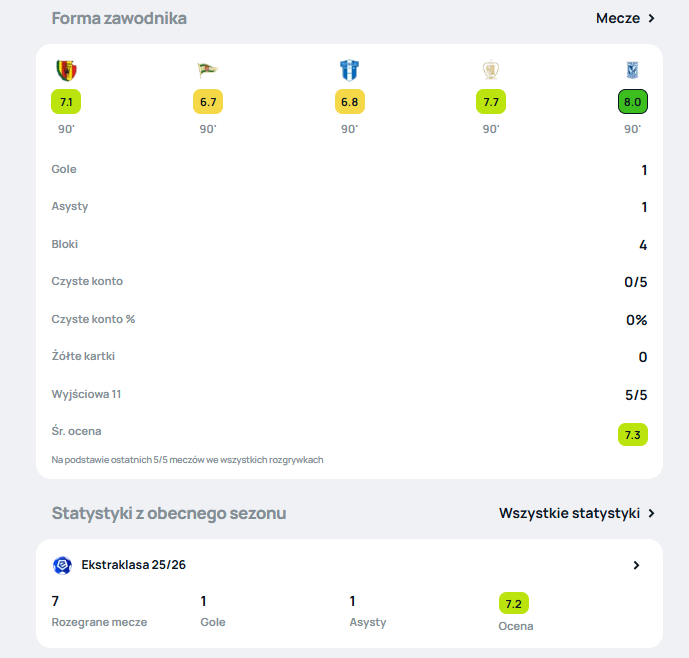Image resolution: width=689 pixels, height=658 pixels.
Task: Open the Lechia Gdańsk flag crest match
Action: (207, 70)
